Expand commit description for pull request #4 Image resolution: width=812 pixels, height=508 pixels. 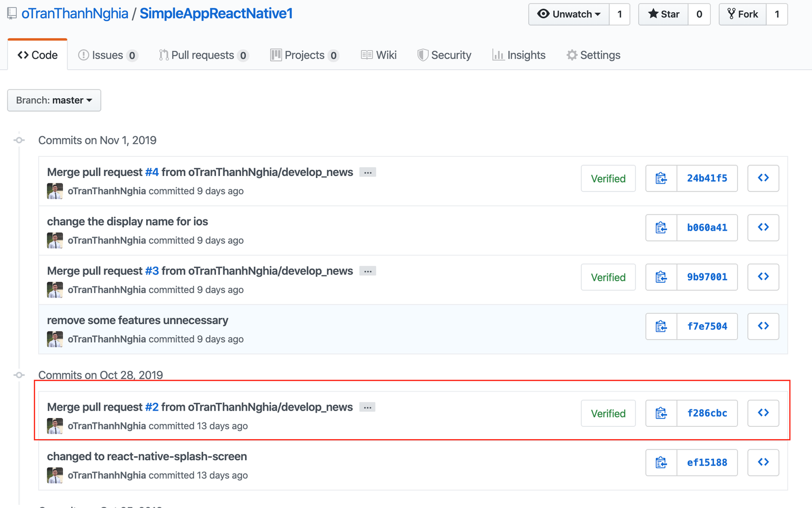point(368,173)
